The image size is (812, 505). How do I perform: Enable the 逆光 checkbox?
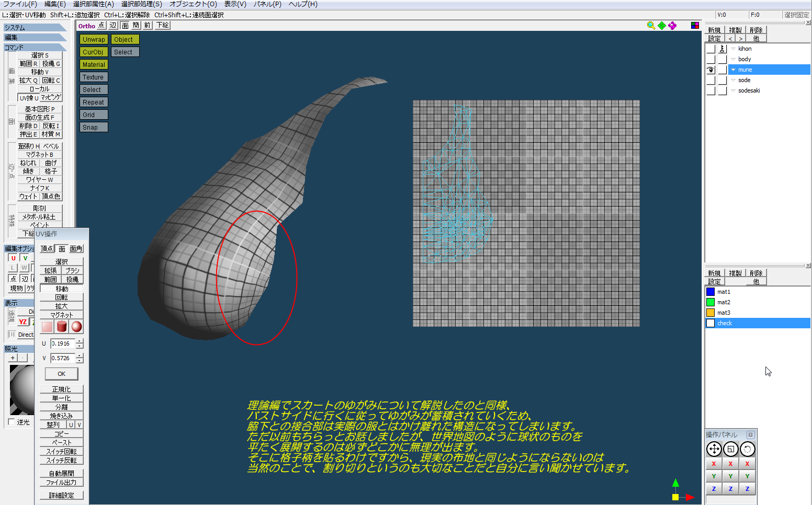tap(12, 422)
